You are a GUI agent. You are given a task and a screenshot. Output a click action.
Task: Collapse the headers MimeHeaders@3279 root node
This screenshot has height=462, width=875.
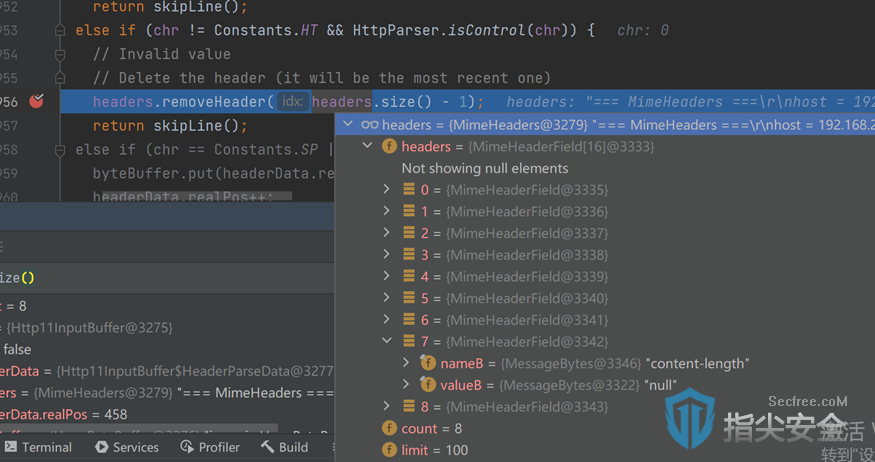pyautogui.click(x=348, y=124)
